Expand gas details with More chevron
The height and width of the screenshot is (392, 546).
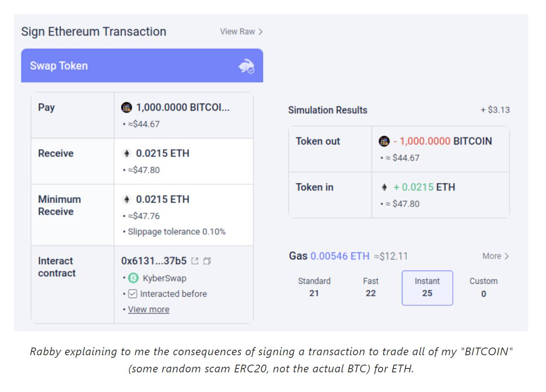pos(496,256)
